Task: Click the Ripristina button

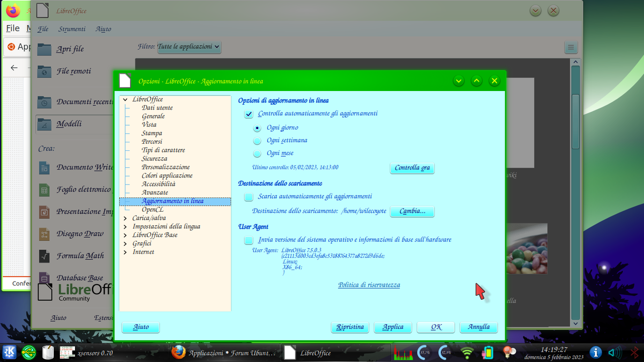Action: coord(350,327)
